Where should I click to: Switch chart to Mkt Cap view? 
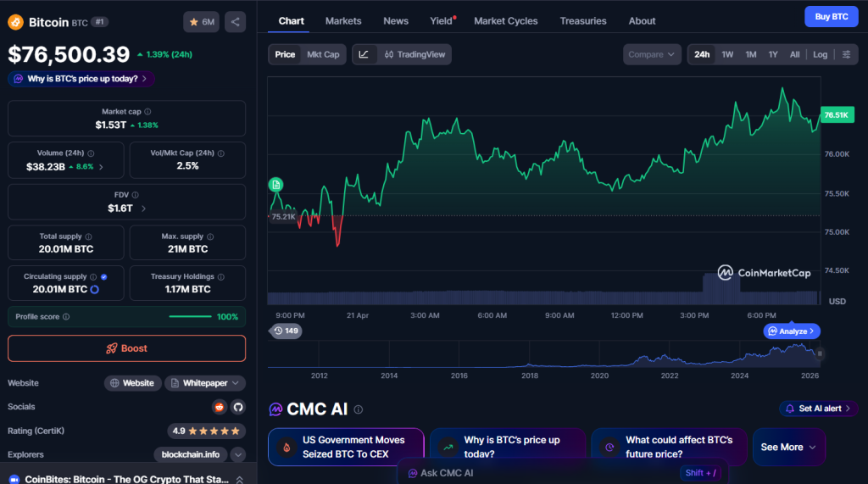323,54
